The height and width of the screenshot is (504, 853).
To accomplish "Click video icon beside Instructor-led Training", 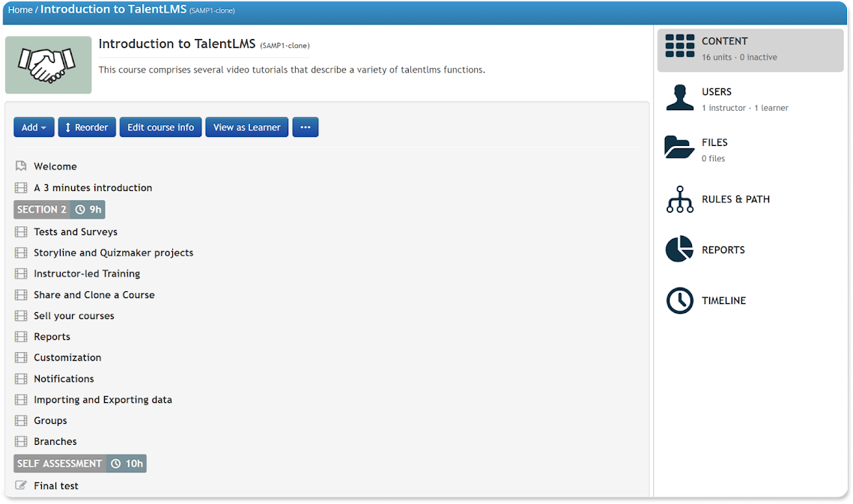I will pos(21,274).
